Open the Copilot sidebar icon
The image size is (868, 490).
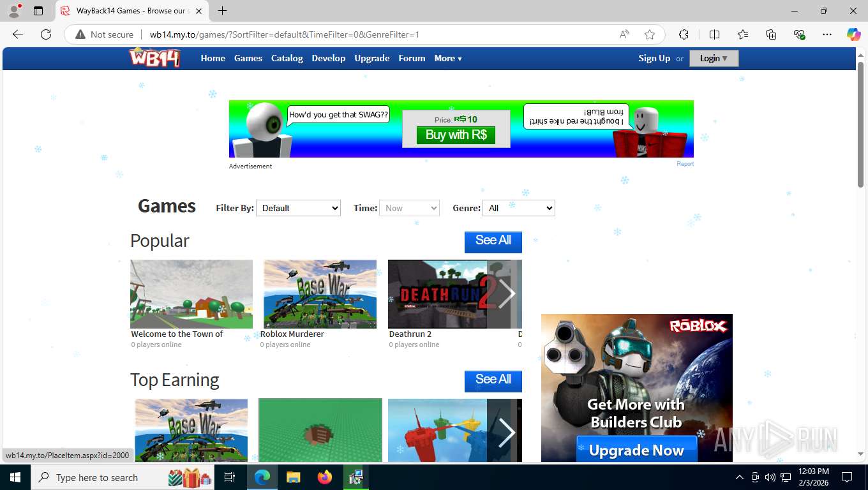pyautogui.click(x=853, y=34)
